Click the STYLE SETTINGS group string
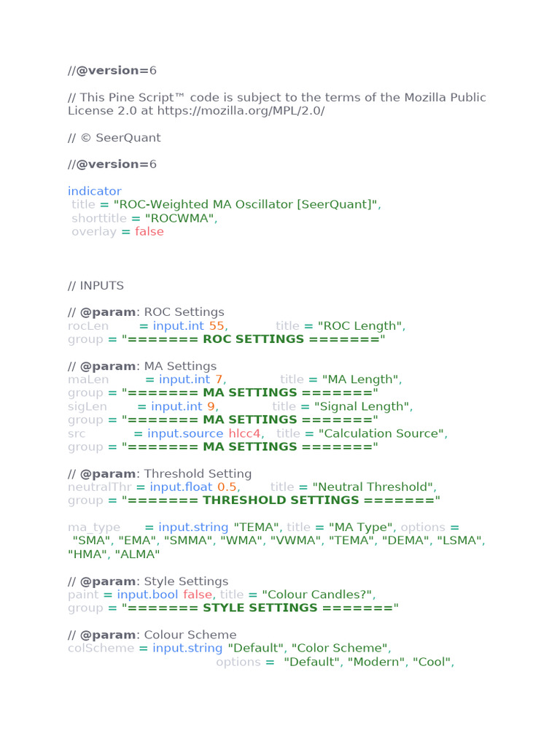Viewport: 560px width, 747px height. (x=260, y=608)
